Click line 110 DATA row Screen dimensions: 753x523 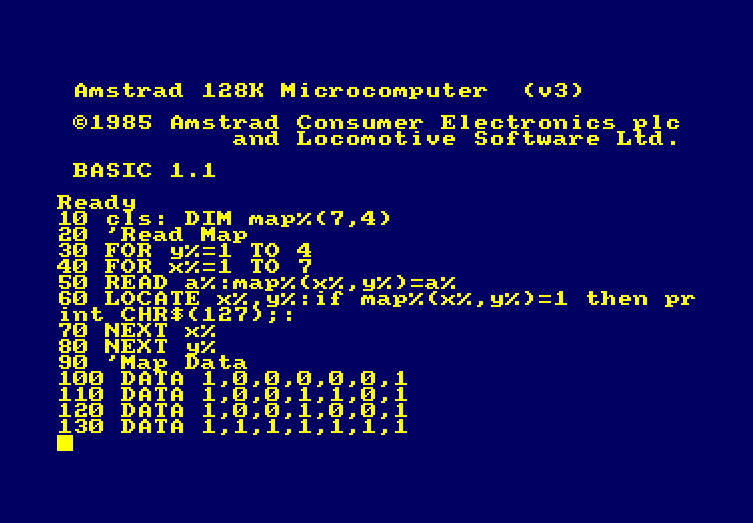[x=232, y=395]
